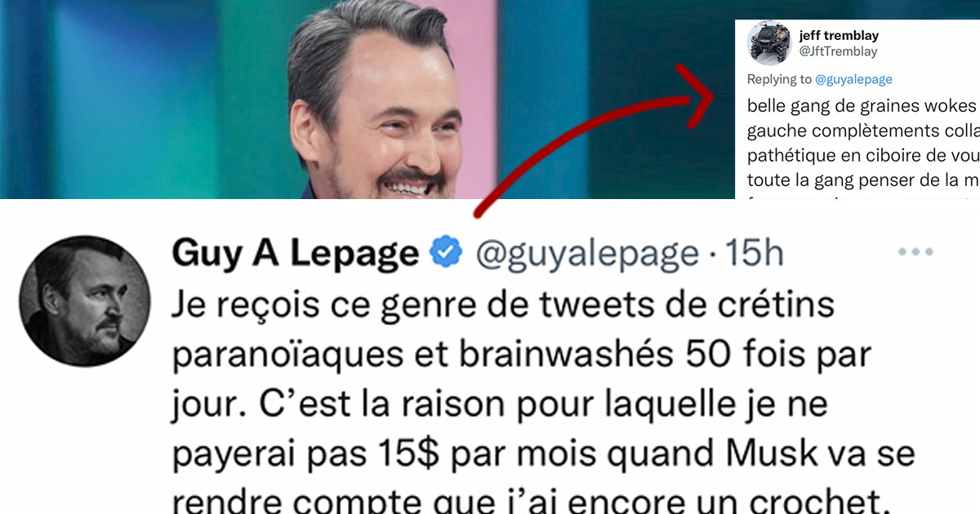Click the 'Replying to' label

(x=780, y=79)
